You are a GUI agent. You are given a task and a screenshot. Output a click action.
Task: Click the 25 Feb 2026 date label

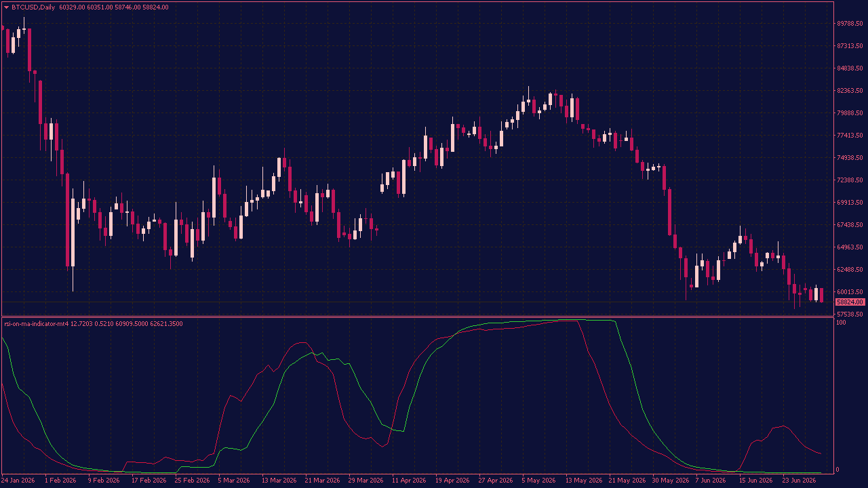(192, 481)
